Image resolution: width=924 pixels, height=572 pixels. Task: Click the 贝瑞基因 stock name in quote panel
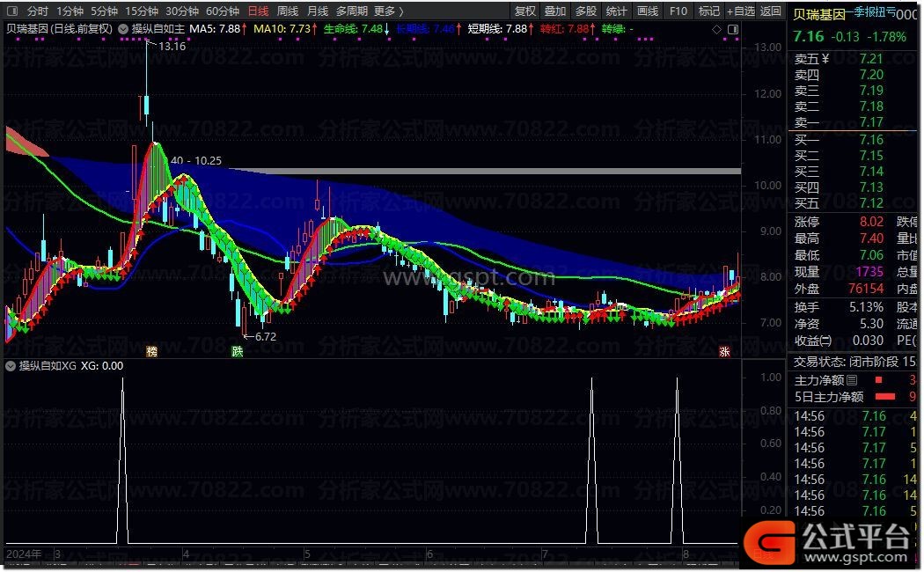(819, 14)
